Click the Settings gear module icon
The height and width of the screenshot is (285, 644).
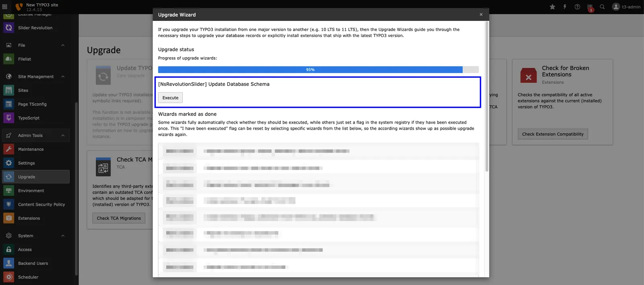9,163
